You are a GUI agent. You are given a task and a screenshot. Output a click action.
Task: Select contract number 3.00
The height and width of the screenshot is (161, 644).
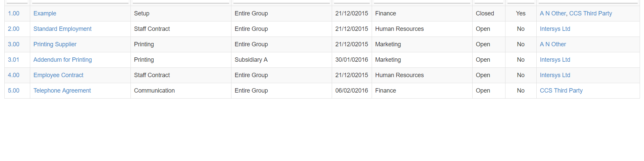14,44
